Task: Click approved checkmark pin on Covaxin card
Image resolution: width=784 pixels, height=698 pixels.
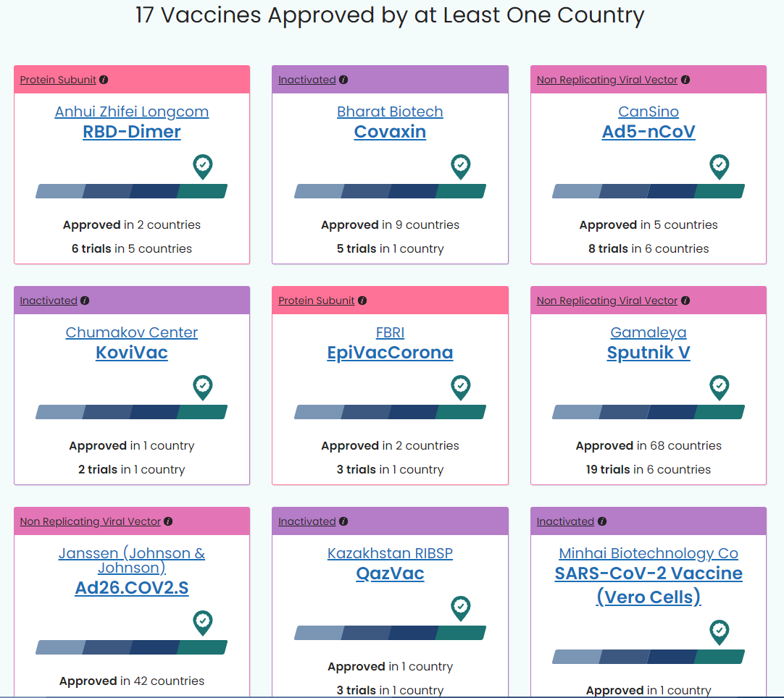Action: click(461, 167)
